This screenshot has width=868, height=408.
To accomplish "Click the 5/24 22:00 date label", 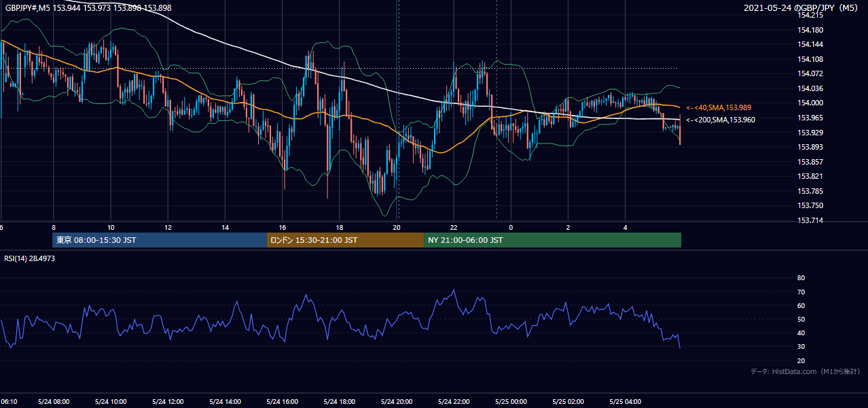I will (x=454, y=402).
